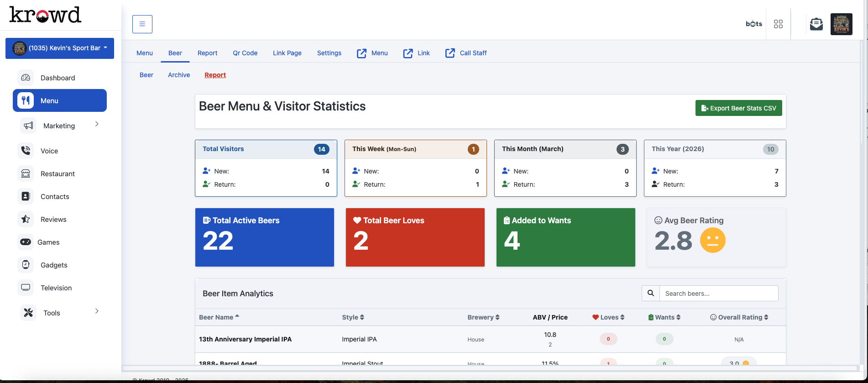Open the venue selector dropdown

pos(60,48)
